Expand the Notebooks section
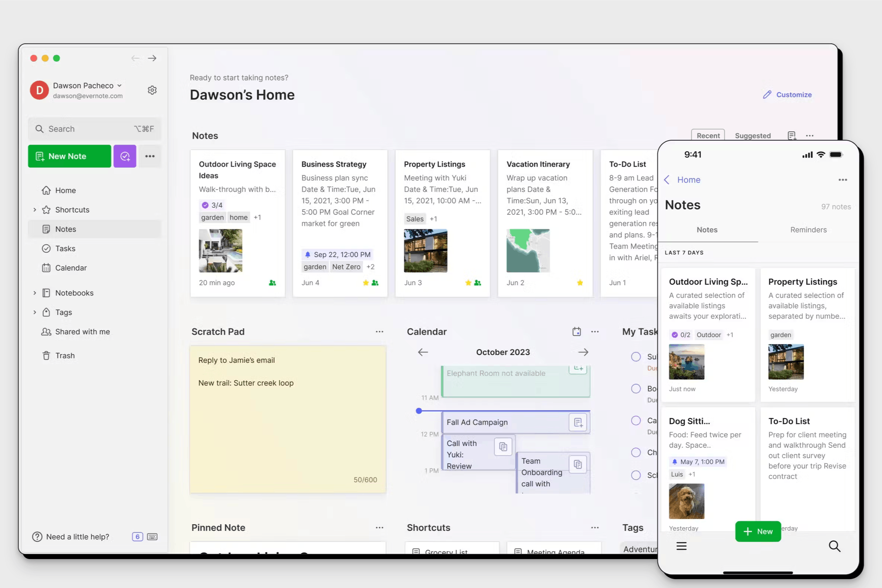 point(35,293)
